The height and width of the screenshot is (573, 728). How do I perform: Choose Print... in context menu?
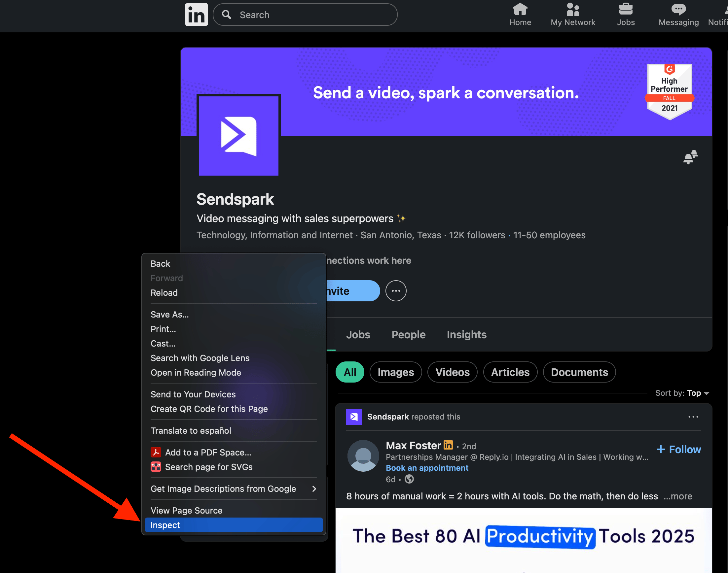(234, 329)
